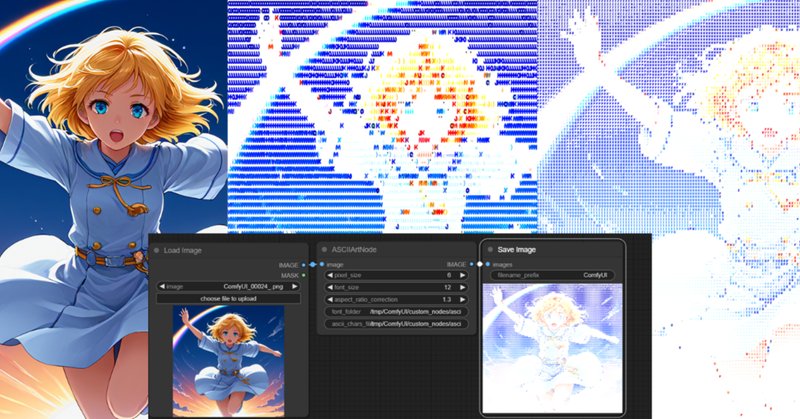Select the previous image with the left arrow
This screenshot has height=419, width=800.
pyautogui.click(x=162, y=287)
